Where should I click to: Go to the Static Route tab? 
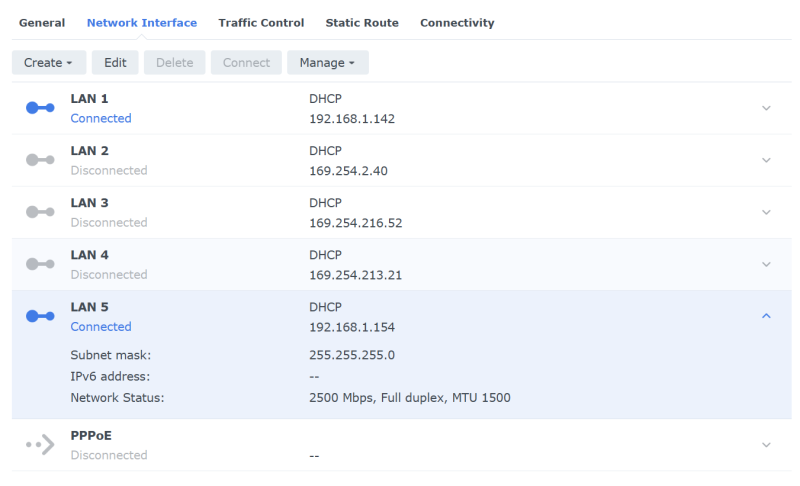(362, 23)
